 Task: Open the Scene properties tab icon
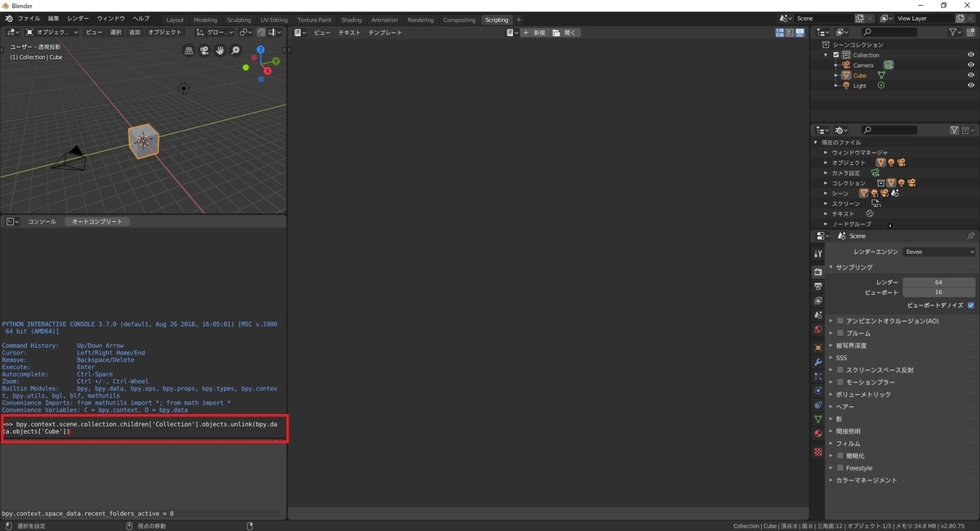(817, 315)
